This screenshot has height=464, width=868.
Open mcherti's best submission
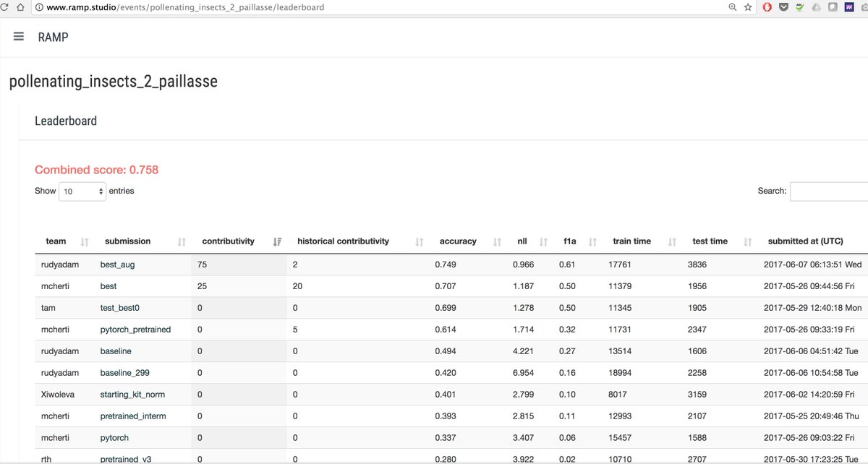point(109,287)
